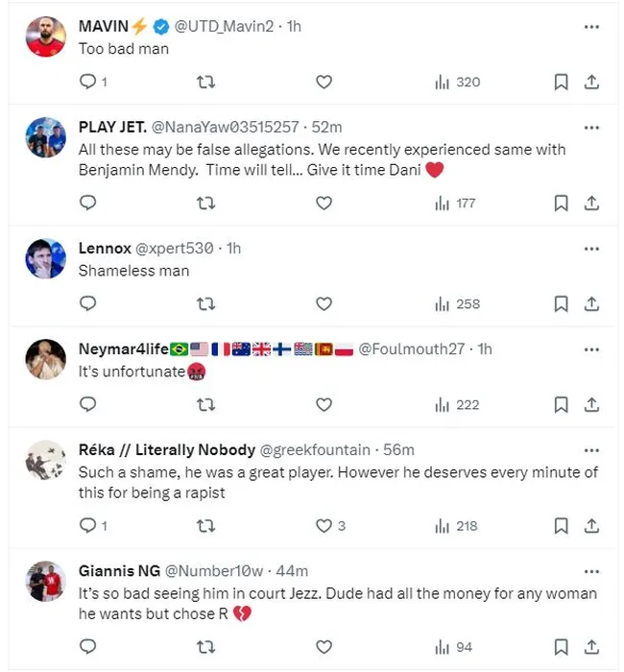The image size is (624, 672).
Task: Like Neymar4life's 'It's unfortunate' tweet
Action: pyautogui.click(x=324, y=404)
